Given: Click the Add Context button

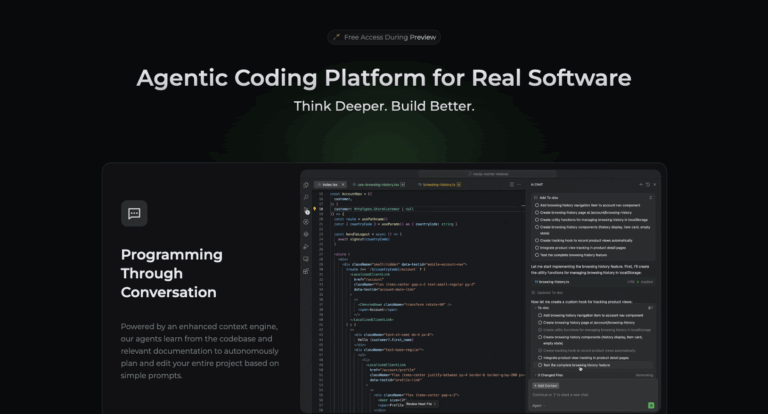Looking at the screenshot, I should 546,386.
